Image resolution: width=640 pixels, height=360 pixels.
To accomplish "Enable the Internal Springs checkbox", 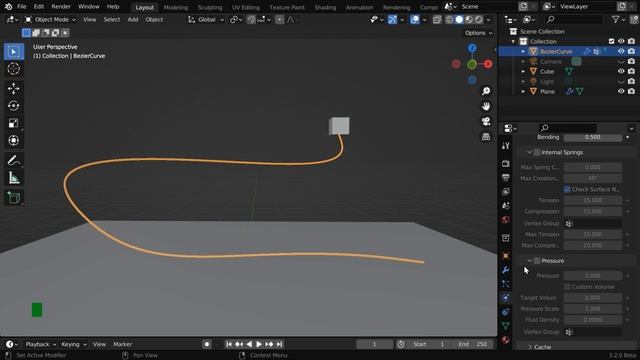I will coord(537,152).
